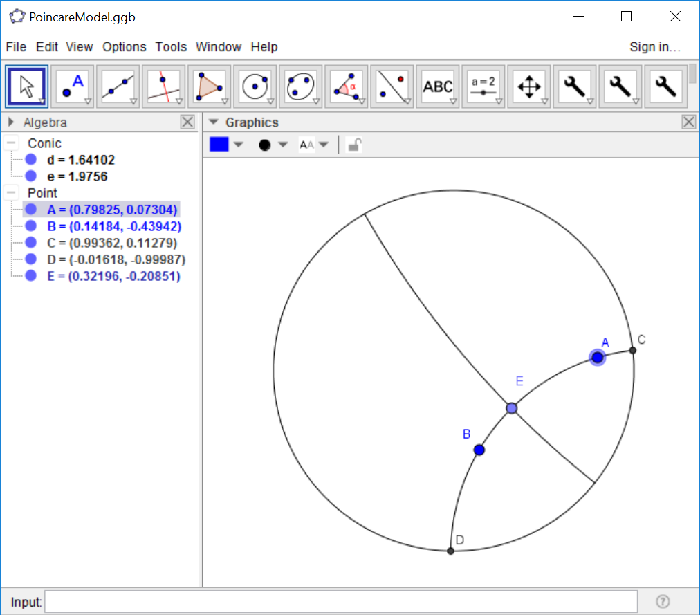
Task: Open the Options menu
Action: (x=124, y=47)
